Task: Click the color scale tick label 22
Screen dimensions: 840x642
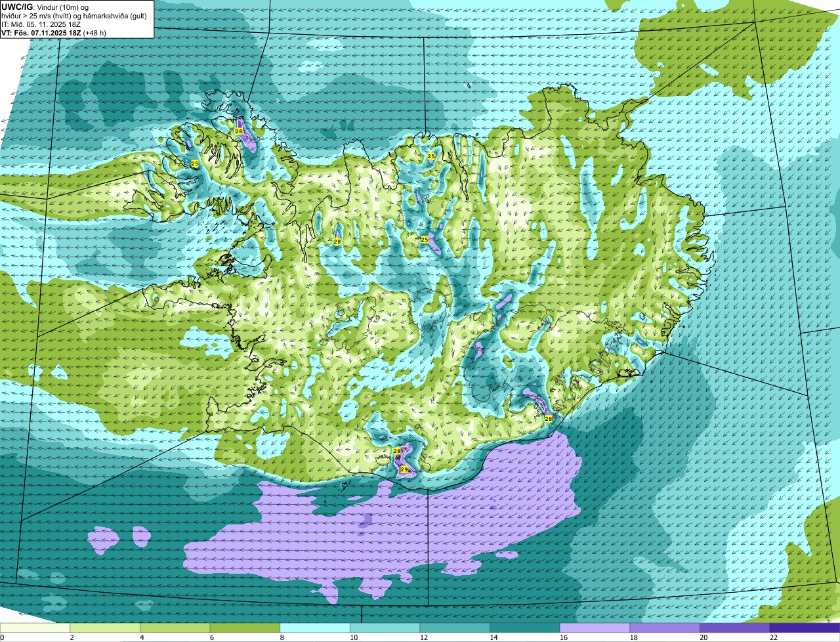Action: coord(773,637)
